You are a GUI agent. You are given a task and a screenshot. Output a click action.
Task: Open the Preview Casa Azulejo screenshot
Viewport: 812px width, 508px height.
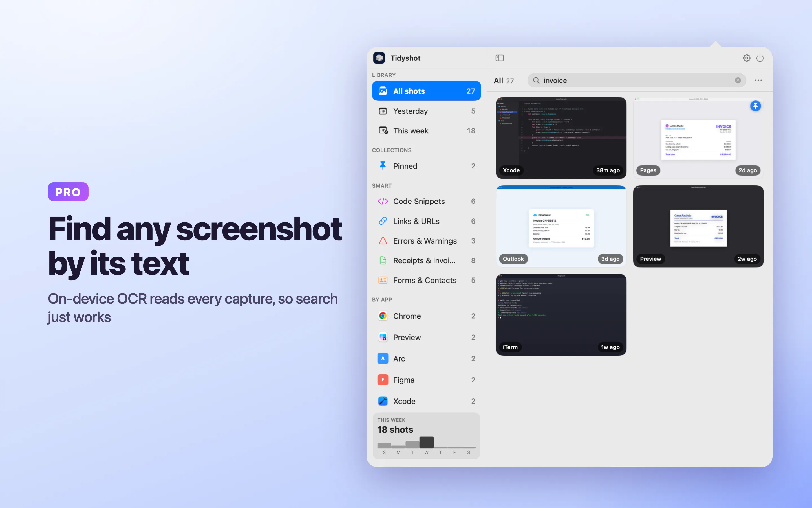tap(698, 226)
